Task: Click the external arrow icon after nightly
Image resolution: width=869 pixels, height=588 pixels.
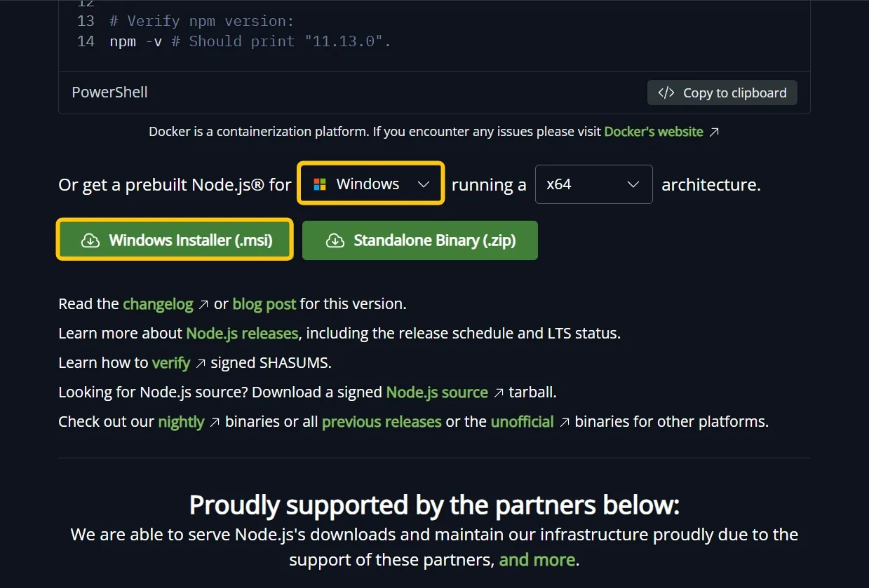Action: click(215, 423)
